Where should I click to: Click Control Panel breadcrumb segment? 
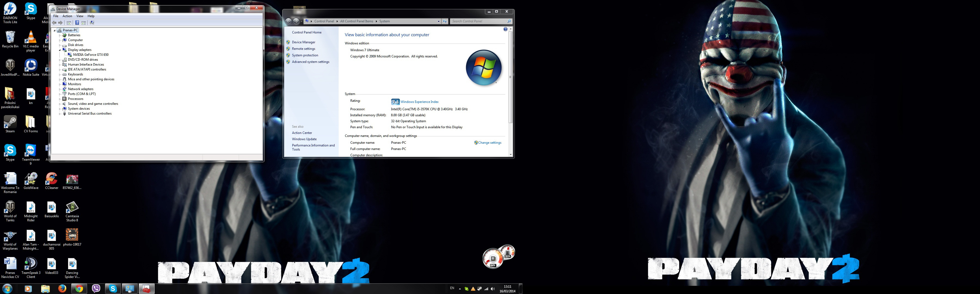click(324, 21)
